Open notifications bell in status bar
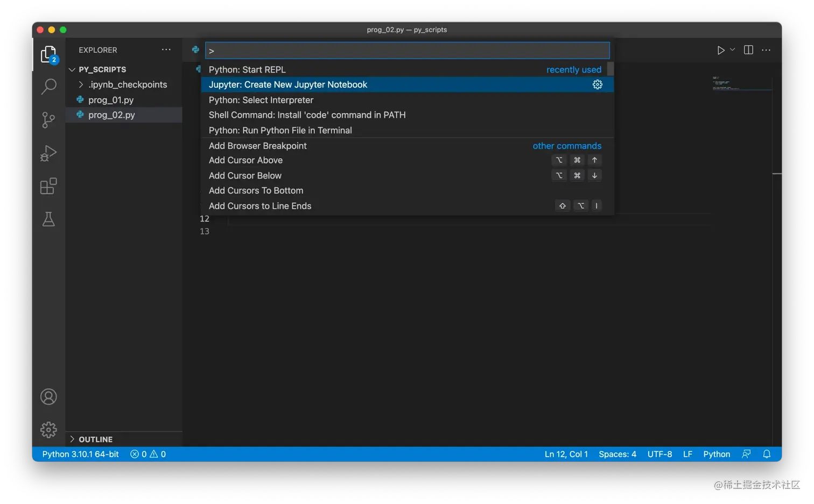 click(x=767, y=454)
